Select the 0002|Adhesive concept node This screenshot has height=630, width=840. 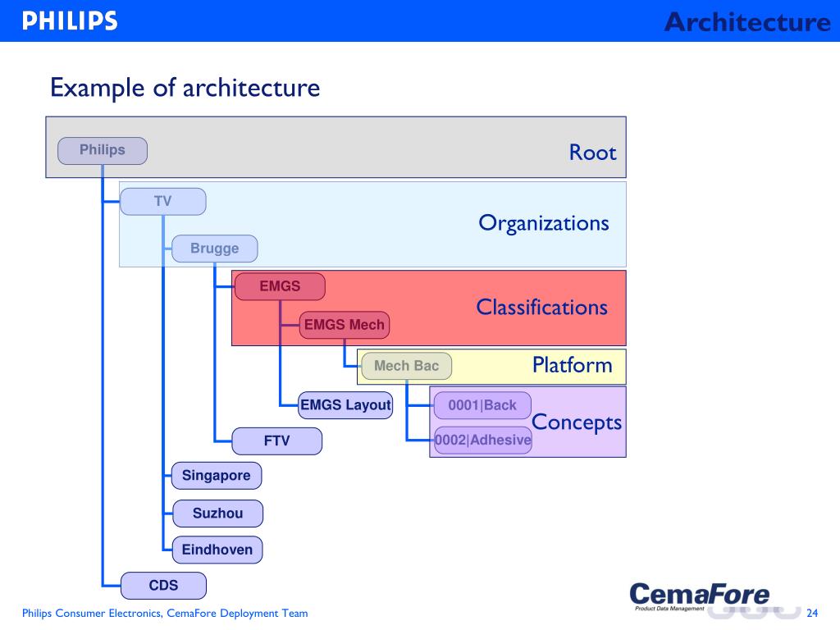point(482,441)
